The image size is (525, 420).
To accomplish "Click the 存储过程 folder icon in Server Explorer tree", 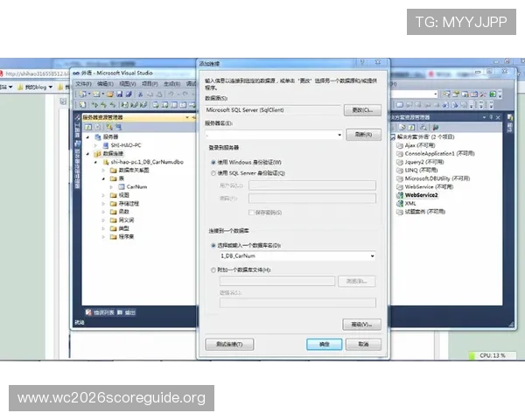I will pos(114,204).
